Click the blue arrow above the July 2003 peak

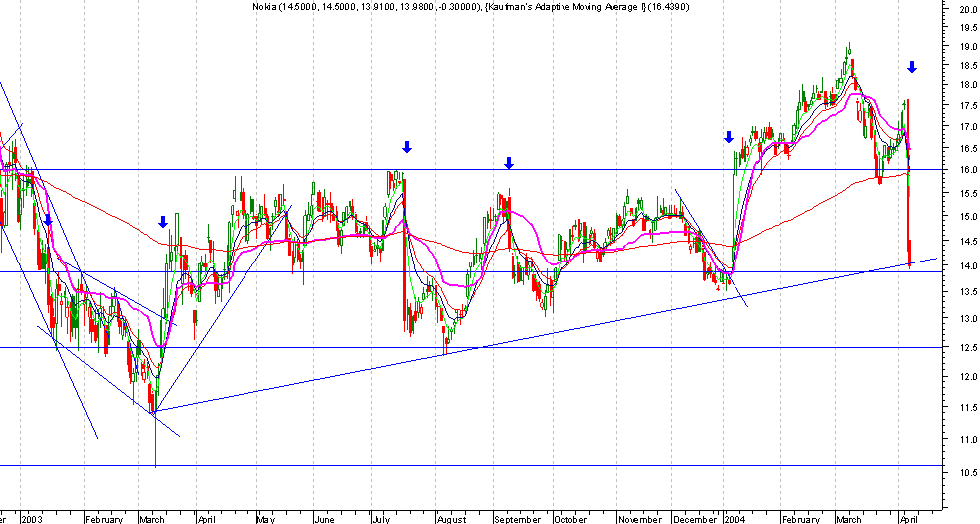[407, 147]
